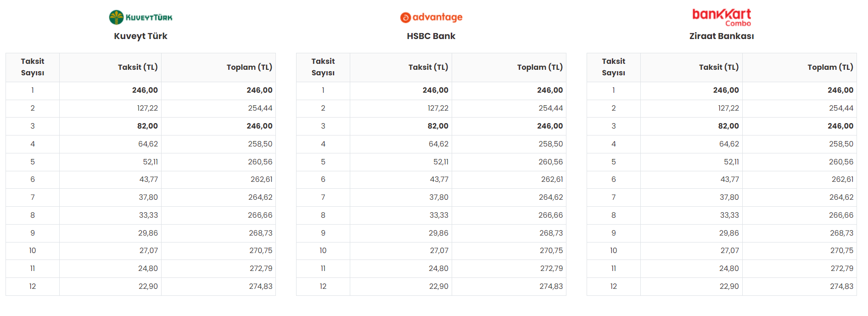Click 82,00 installment in Ziraat table
868x316 pixels.
click(x=728, y=126)
